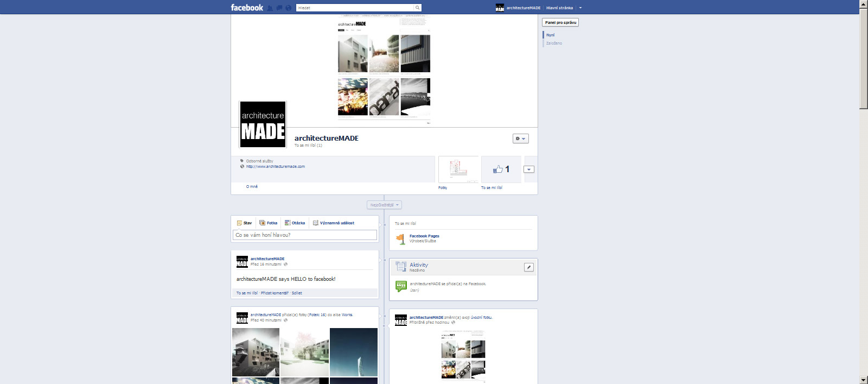
Task: Open 'To se mi líbí' label under likes tile
Action: 492,187
